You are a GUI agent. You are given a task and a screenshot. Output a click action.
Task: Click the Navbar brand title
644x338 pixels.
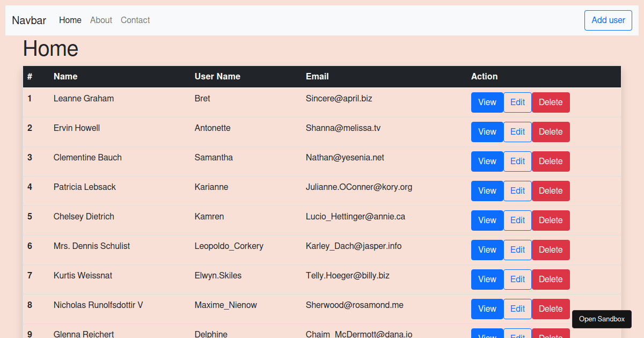(29, 20)
